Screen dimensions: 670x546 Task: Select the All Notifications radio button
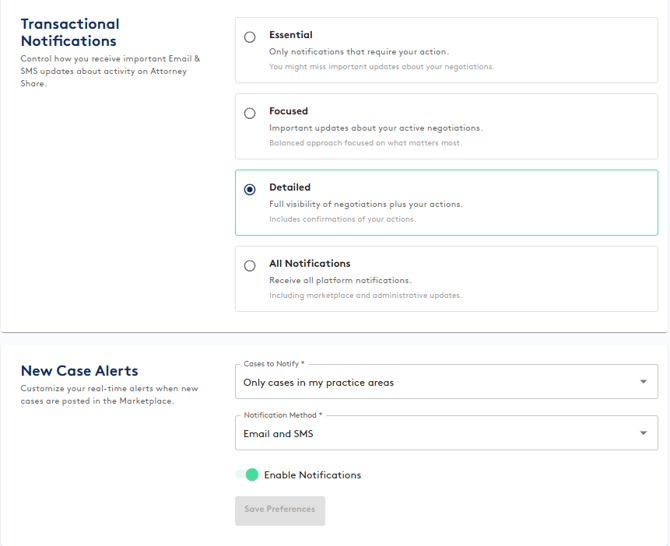click(250, 266)
